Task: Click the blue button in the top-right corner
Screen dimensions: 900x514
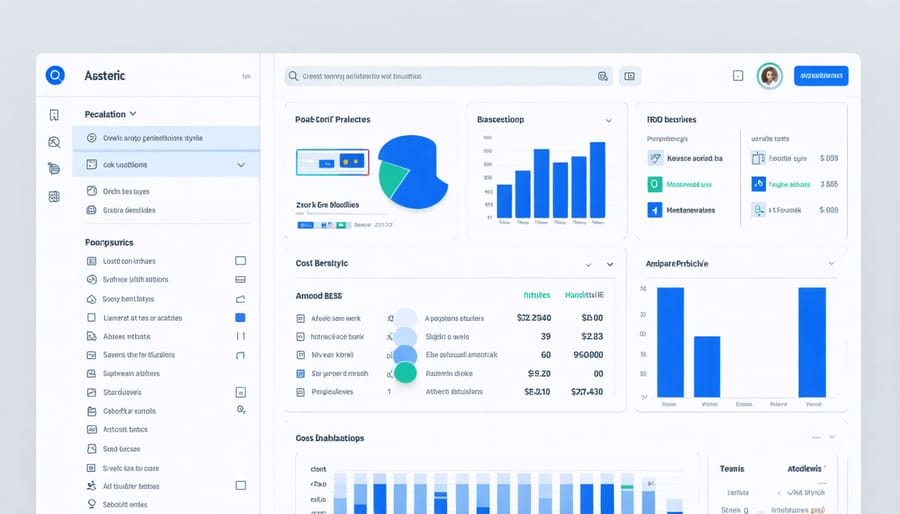Action: pyautogui.click(x=820, y=76)
